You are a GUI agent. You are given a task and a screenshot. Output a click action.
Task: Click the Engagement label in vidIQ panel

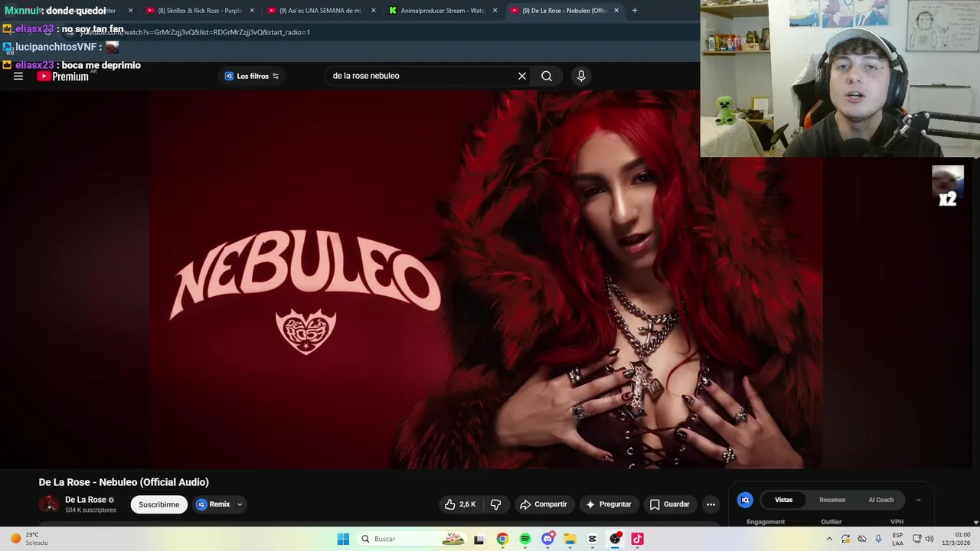pos(766,522)
